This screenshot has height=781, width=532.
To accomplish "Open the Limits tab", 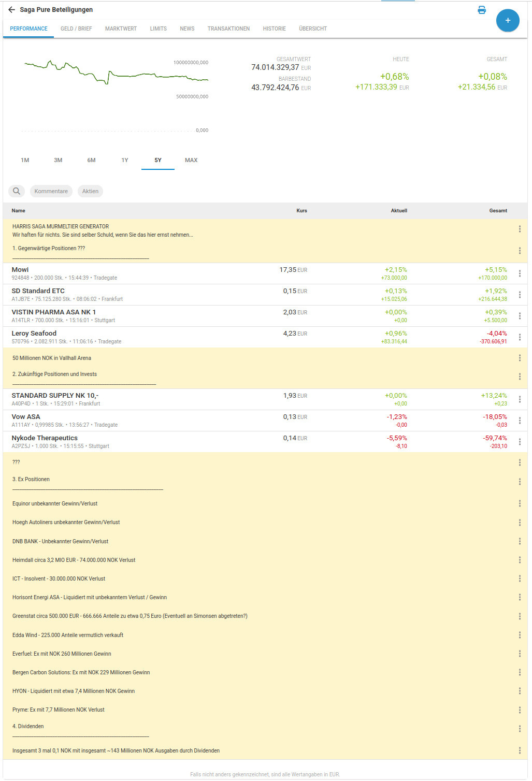I will click(158, 28).
